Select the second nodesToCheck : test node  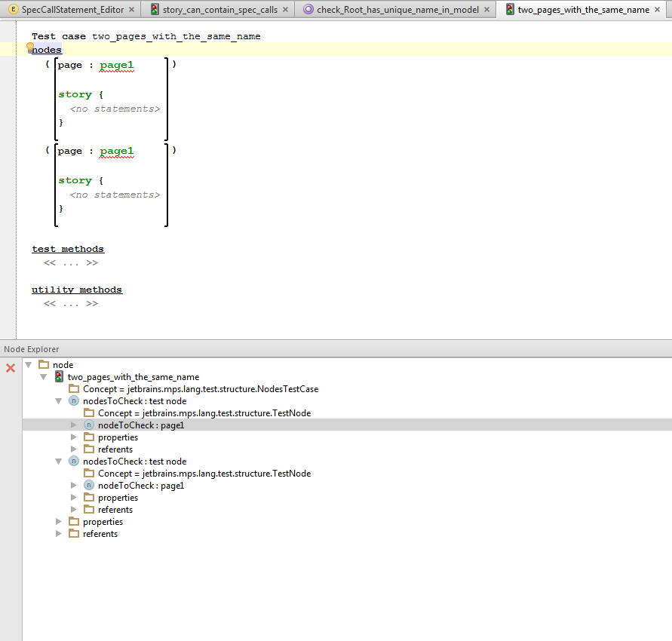pos(134,462)
